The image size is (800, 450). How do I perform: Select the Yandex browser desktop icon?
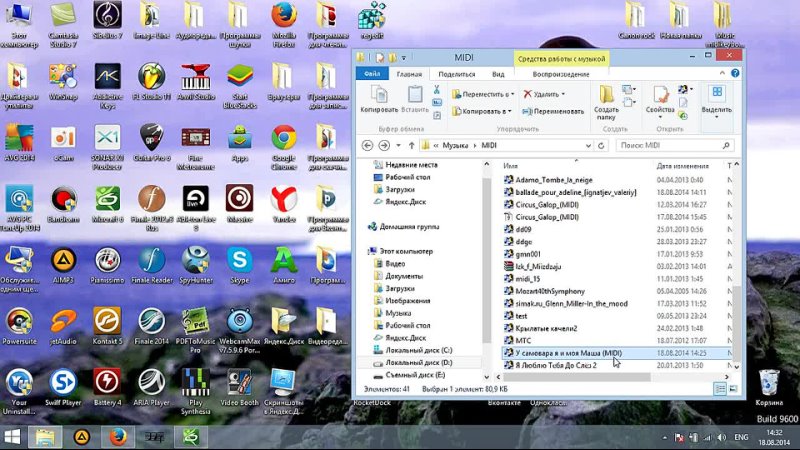(x=284, y=205)
